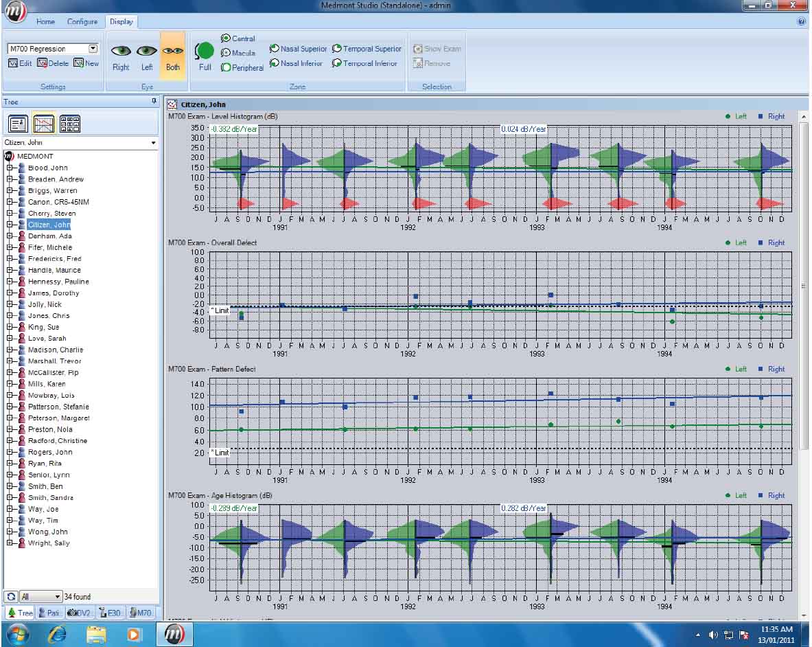Select the Right eye icon
The image size is (812, 647).
pyautogui.click(x=121, y=51)
